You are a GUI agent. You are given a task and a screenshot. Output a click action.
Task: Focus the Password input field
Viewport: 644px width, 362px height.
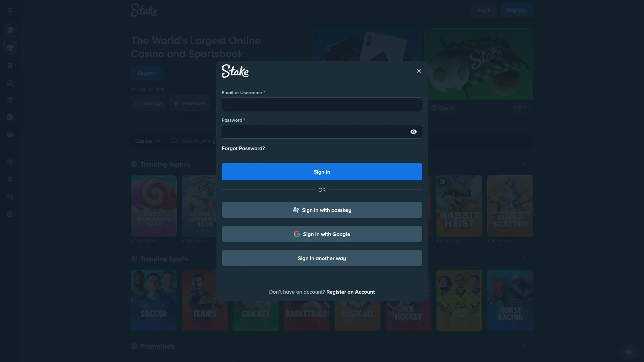click(315, 132)
